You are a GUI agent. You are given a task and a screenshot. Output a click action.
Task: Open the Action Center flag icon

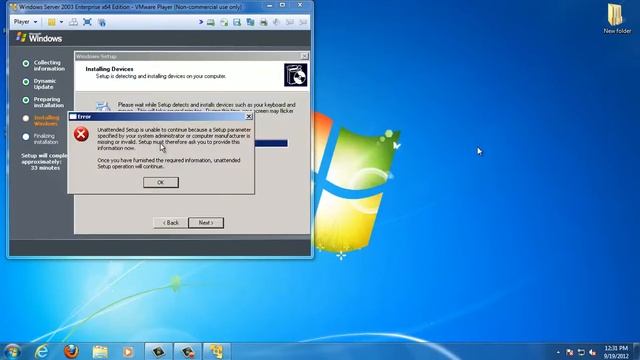(570, 352)
